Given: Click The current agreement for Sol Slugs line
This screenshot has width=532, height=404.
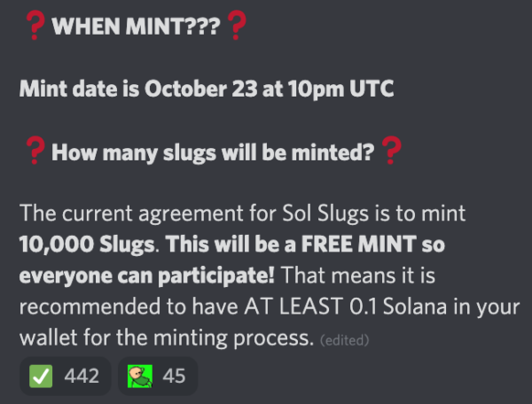Looking at the screenshot, I should (x=243, y=214).
